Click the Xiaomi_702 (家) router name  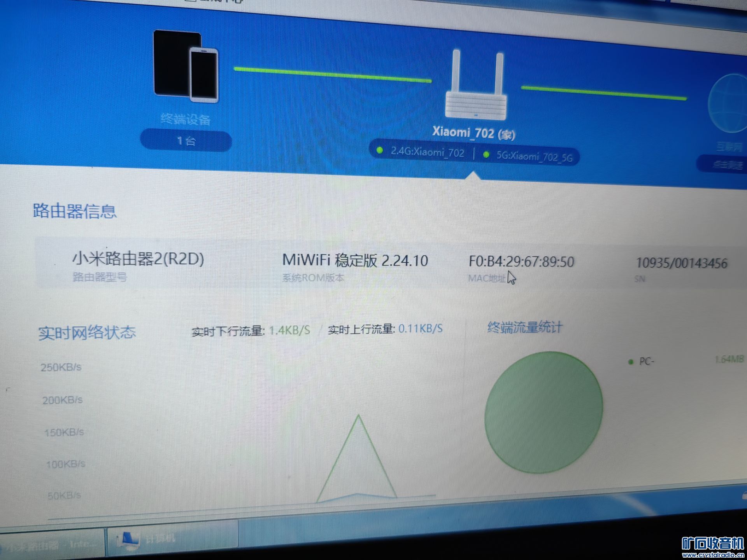click(x=473, y=133)
